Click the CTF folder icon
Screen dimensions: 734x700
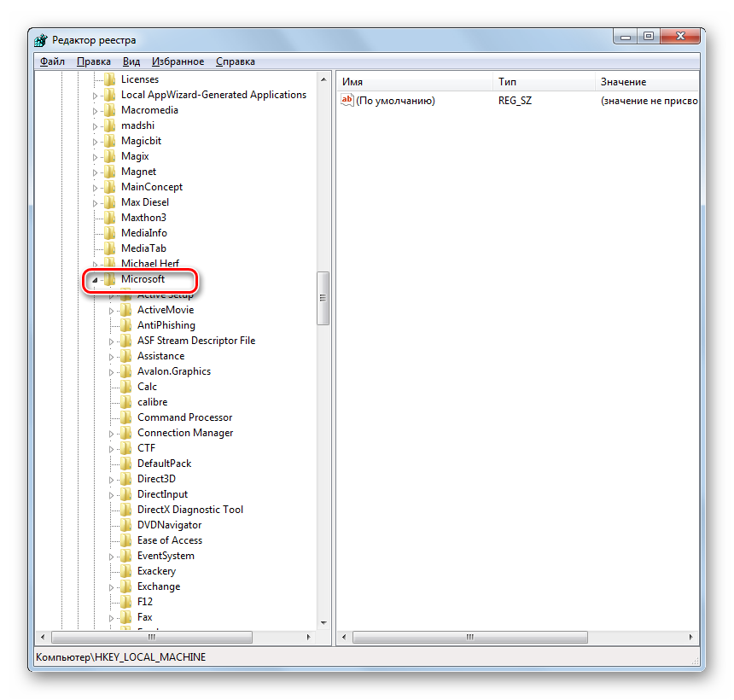[x=126, y=448]
